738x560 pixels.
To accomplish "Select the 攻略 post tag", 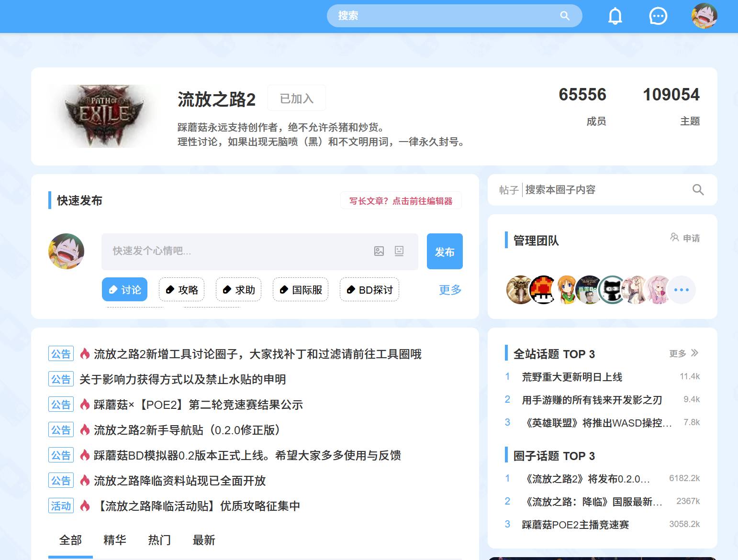I will 181,290.
